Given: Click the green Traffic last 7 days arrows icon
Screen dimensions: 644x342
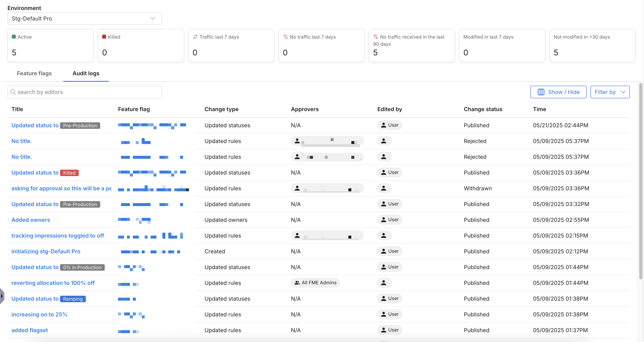Looking at the screenshot, I should (195, 37).
